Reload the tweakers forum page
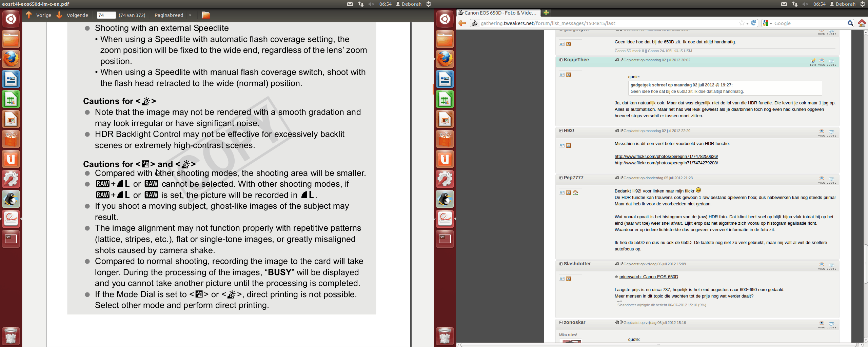The height and width of the screenshot is (347, 868). tap(753, 23)
